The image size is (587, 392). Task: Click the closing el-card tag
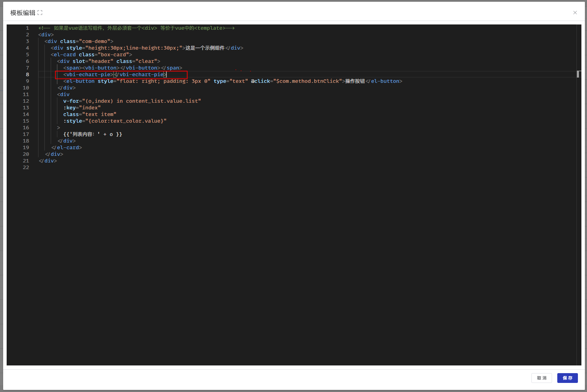(x=66, y=147)
